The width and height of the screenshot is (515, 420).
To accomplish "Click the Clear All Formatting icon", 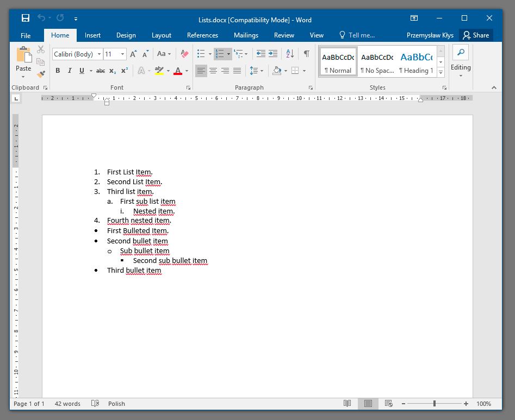I will (184, 54).
